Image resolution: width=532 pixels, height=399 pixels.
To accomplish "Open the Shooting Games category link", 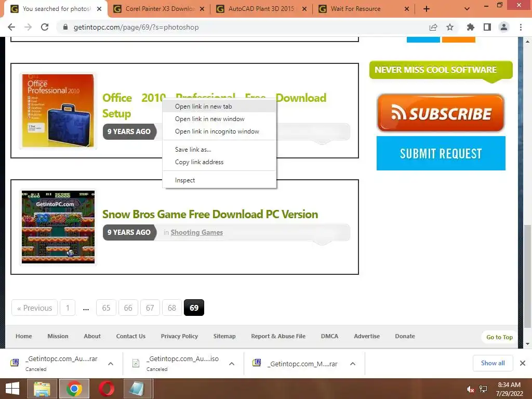I will pyautogui.click(x=197, y=232).
